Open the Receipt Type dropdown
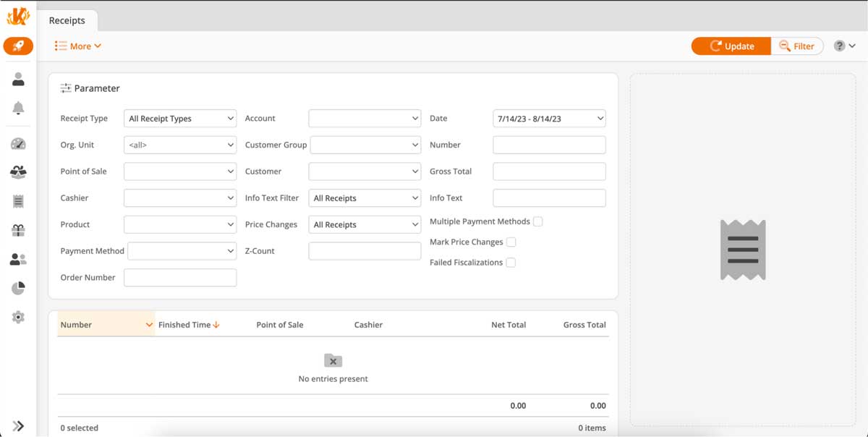Viewport: 868px width, 437px height. pyautogui.click(x=179, y=118)
